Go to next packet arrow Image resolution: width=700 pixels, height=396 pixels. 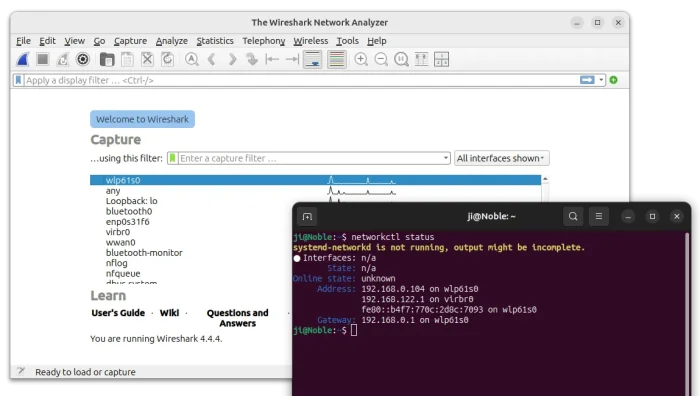(x=232, y=59)
